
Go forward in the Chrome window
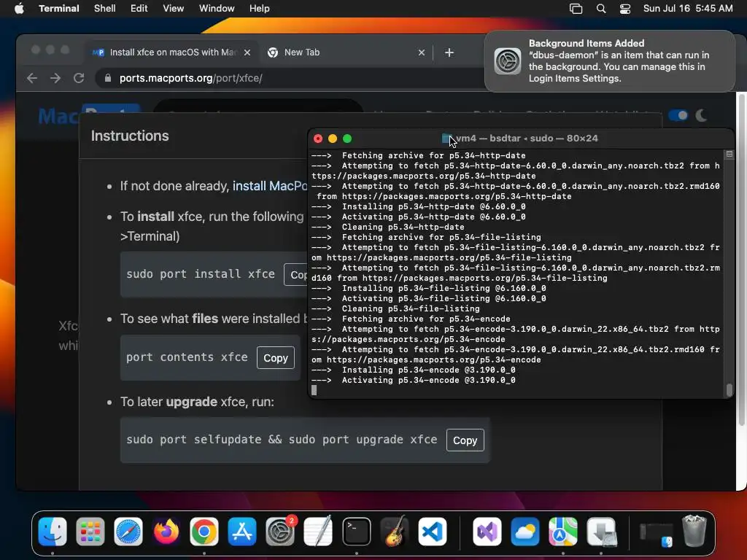pyautogui.click(x=55, y=78)
